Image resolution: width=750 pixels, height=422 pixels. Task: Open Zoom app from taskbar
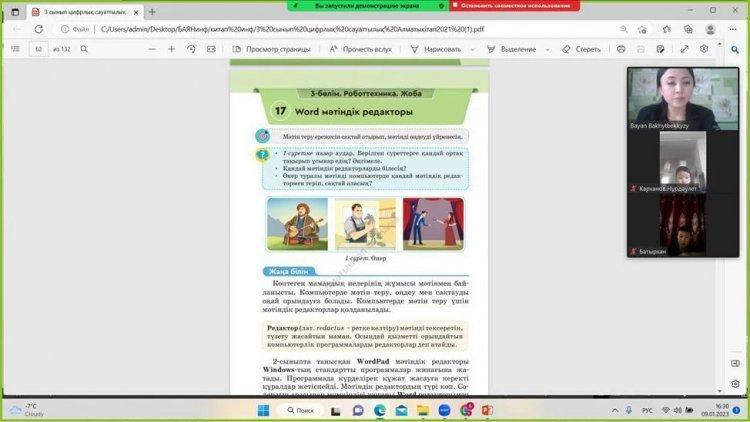coord(444,411)
